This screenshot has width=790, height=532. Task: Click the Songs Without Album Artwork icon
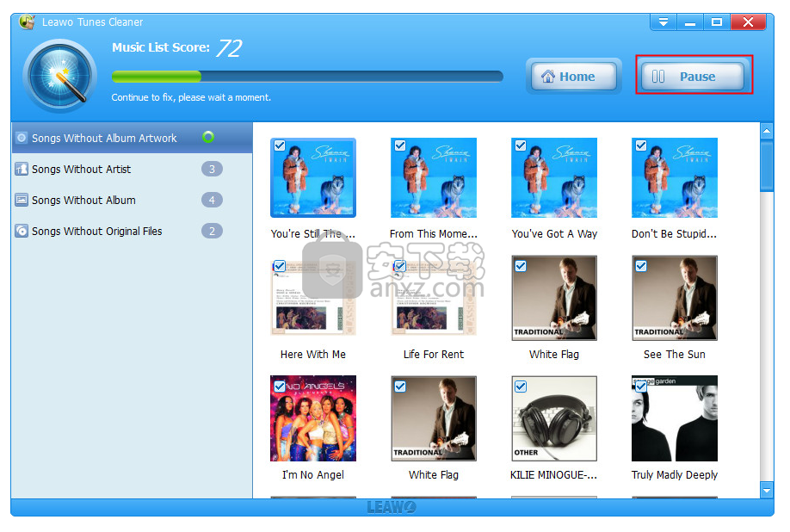22,138
